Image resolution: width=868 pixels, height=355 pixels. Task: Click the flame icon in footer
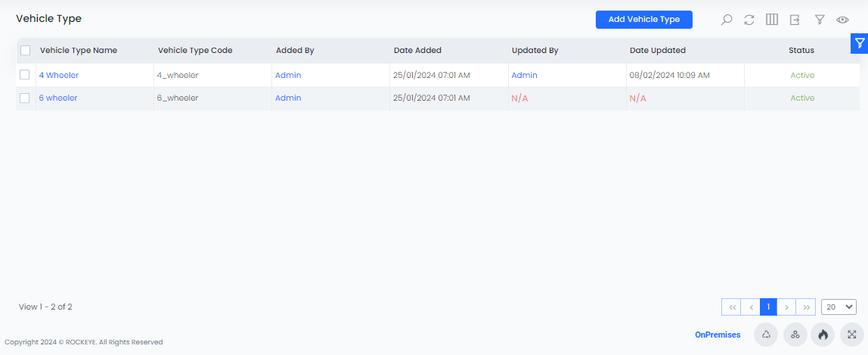pos(823,335)
